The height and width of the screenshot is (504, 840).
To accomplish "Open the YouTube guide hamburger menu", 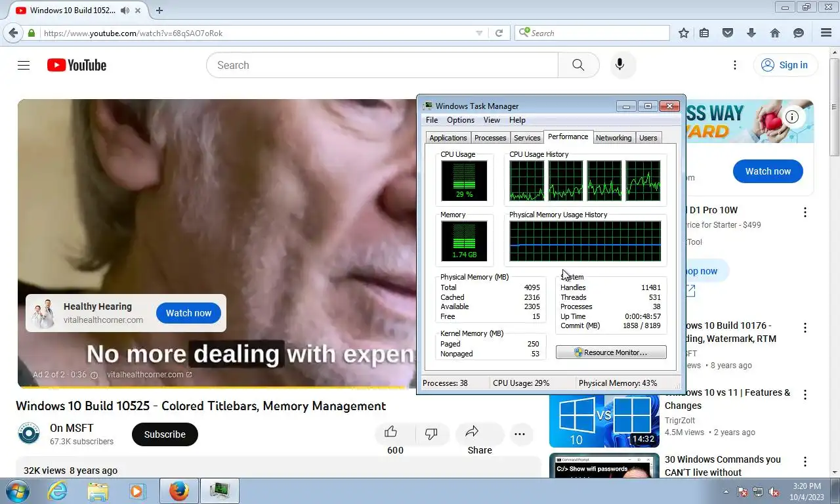I will click(24, 65).
